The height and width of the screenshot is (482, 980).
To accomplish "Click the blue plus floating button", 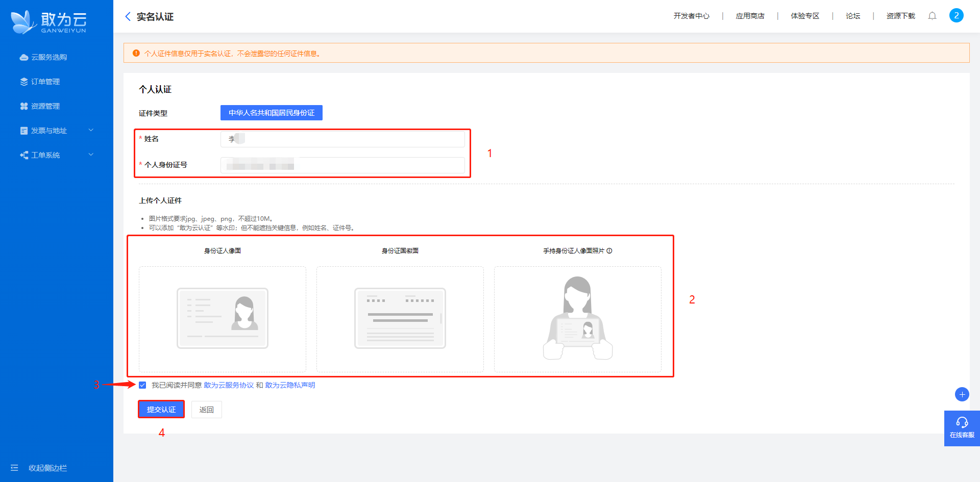I will [962, 394].
